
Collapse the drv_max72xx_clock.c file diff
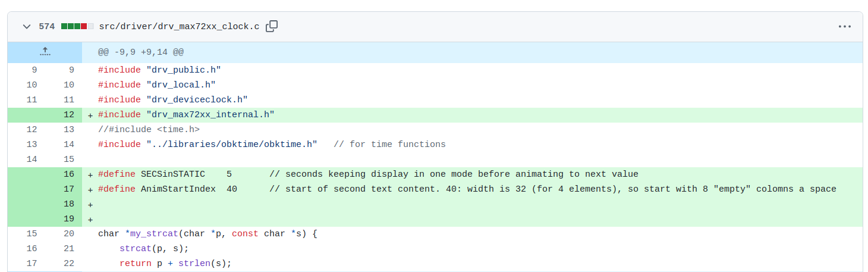(x=26, y=27)
